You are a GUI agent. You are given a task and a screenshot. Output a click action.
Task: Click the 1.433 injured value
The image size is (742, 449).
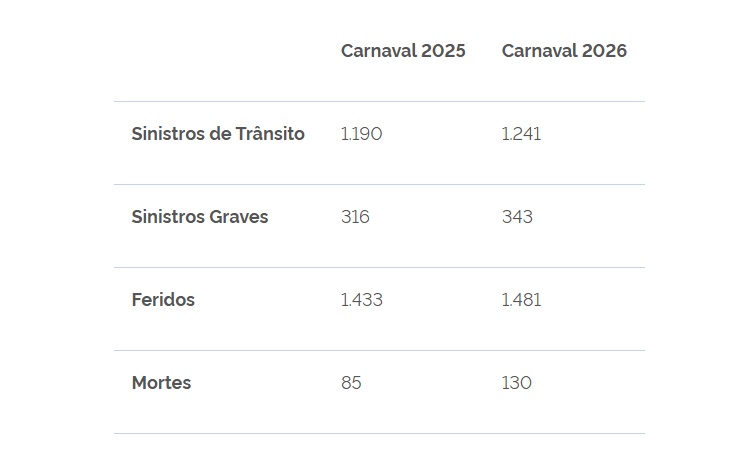(x=361, y=300)
